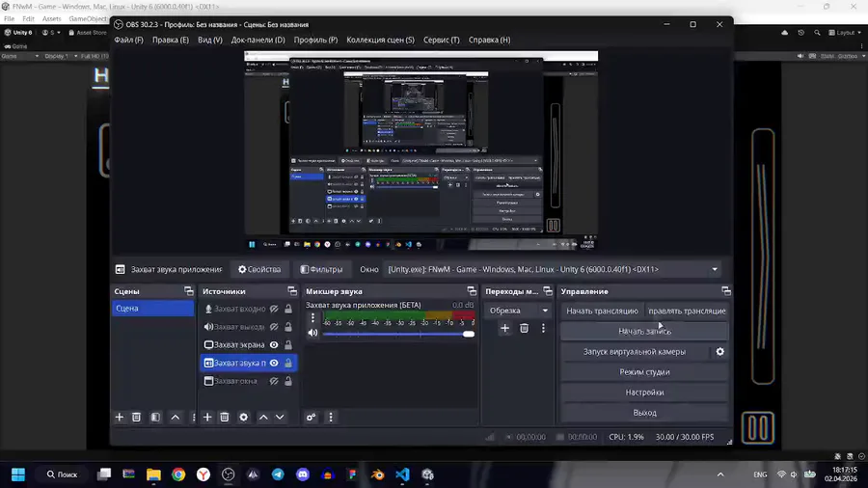Viewport: 868px width, 488px height.
Task: Add a new source with plus icon
Action: [207, 417]
